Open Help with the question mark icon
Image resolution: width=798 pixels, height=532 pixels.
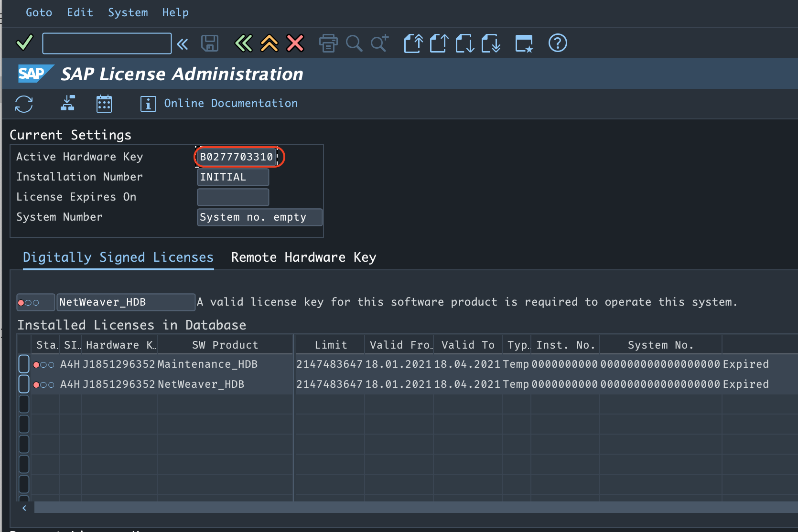pyautogui.click(x=557, y=43)
